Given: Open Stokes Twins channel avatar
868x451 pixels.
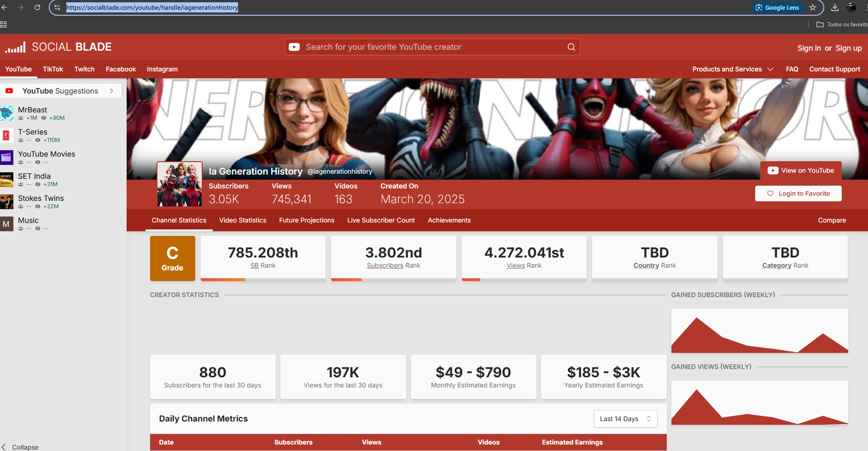Looking at the screenshot, I should [7, 202].
